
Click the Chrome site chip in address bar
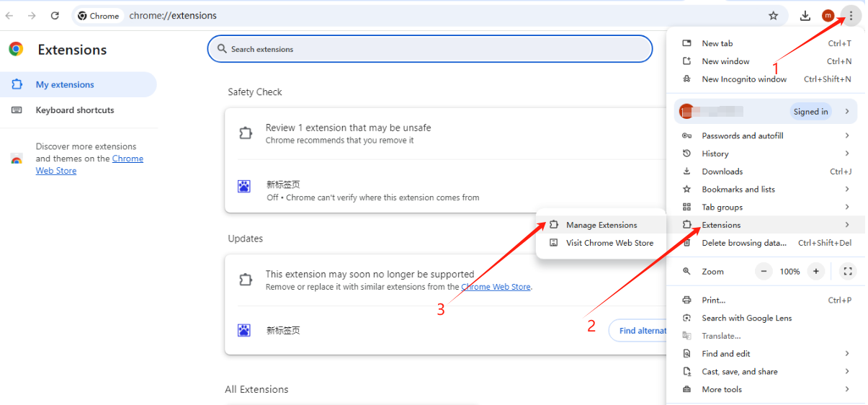pyautogui.click(x=99, y=15)
